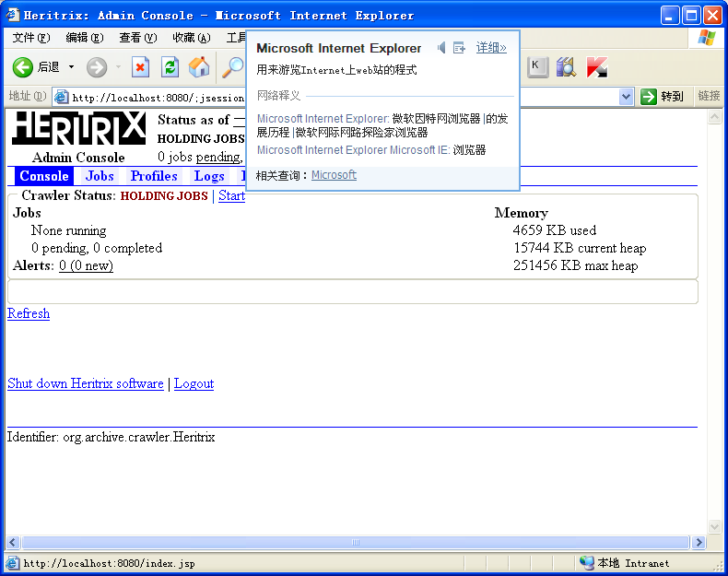728x576 pixels.
Task: Click the binoculars book toolbar icon
Action: (x=567, y=68)
